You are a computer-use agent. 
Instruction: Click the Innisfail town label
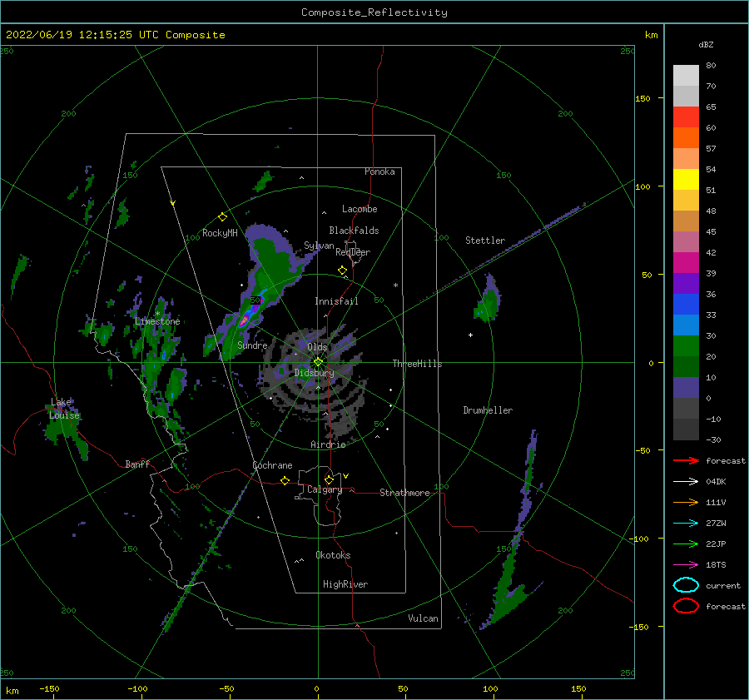tap(336, 301)
